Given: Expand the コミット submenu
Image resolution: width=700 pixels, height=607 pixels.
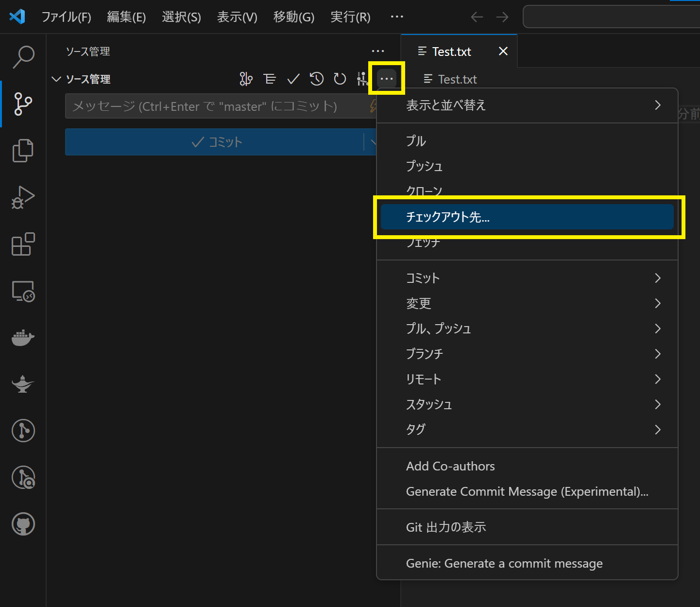Looking at the screenshot, I should point(527,278).
